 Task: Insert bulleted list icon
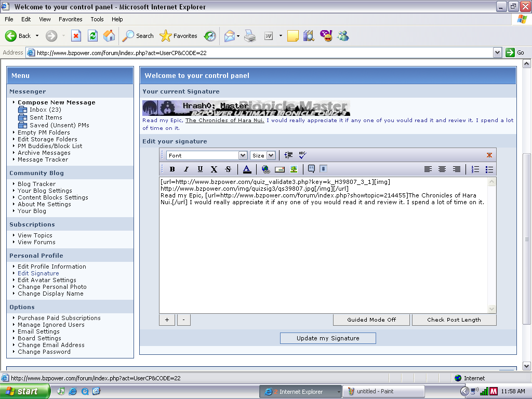[489, 169]
